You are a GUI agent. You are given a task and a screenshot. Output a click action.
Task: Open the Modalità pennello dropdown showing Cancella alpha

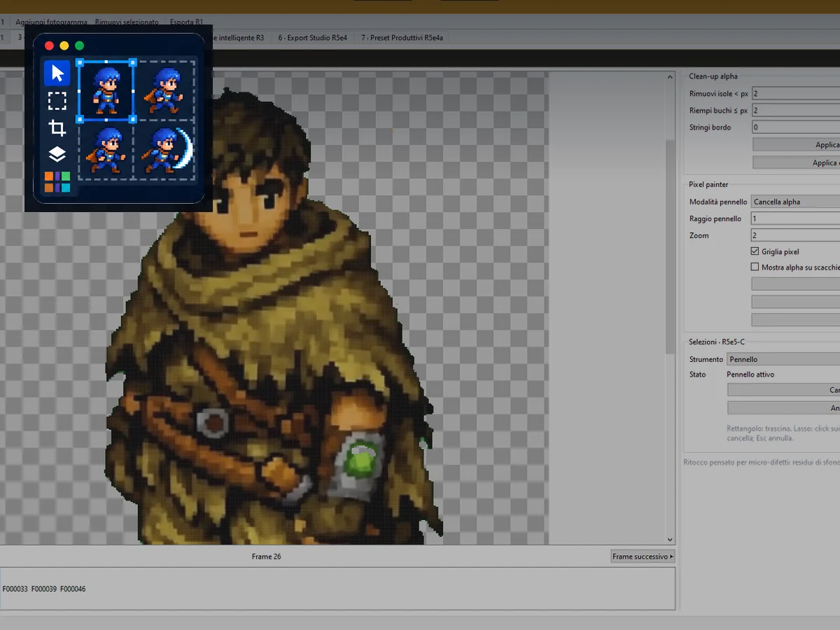click(x=795, y=202)
